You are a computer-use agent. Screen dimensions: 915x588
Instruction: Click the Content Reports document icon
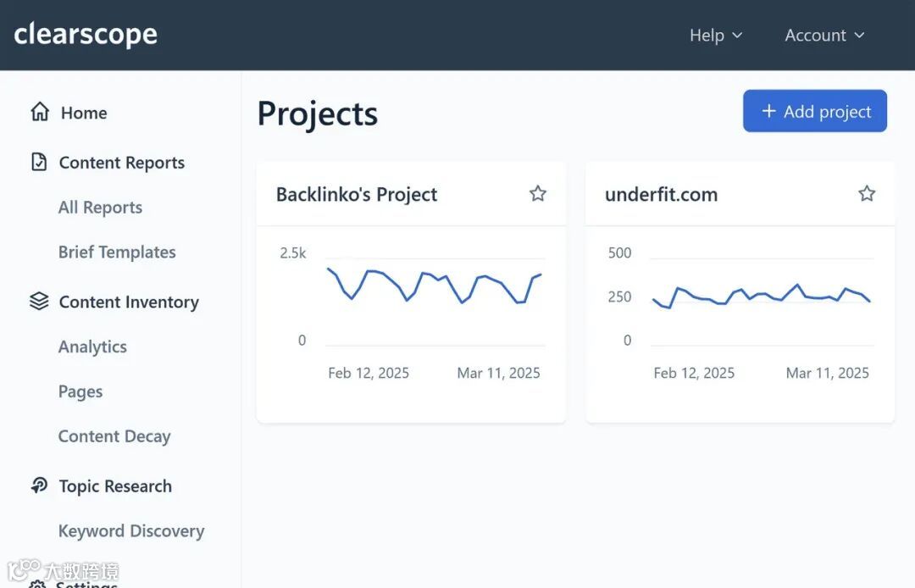(39, 162)
